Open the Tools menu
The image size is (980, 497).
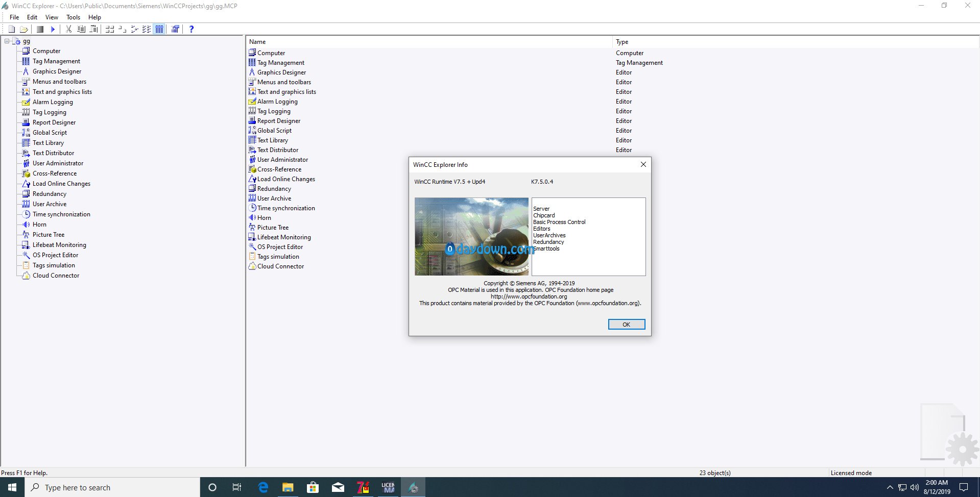coord(73,17)
